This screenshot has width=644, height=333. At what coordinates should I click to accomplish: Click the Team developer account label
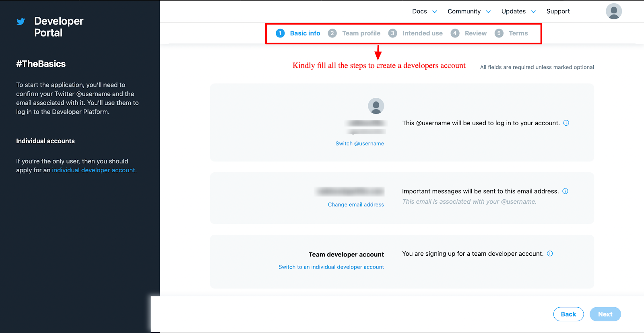click(x=346, y=254)
